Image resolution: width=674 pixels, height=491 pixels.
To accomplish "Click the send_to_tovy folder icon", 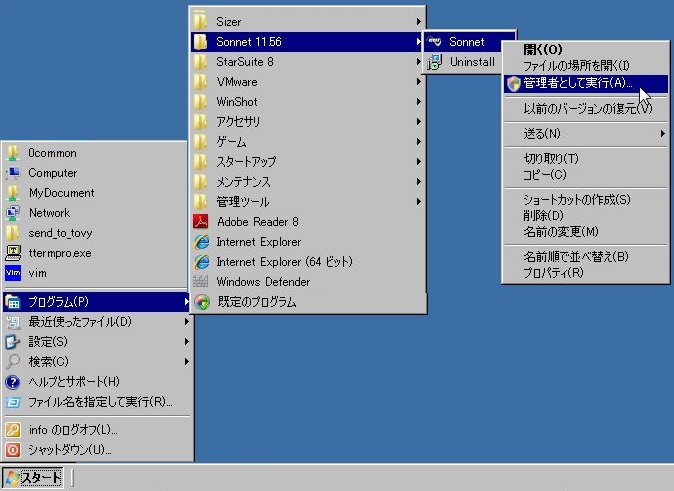I will (13, 233).
